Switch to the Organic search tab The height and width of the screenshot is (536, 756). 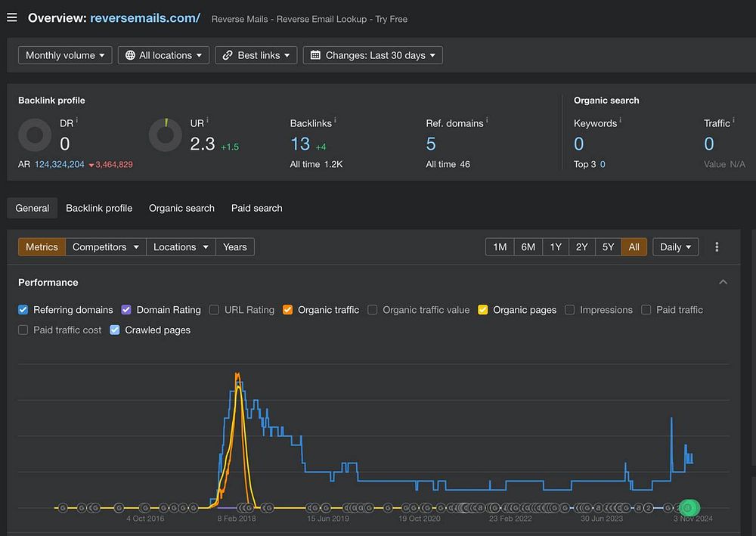coord(181,208)
